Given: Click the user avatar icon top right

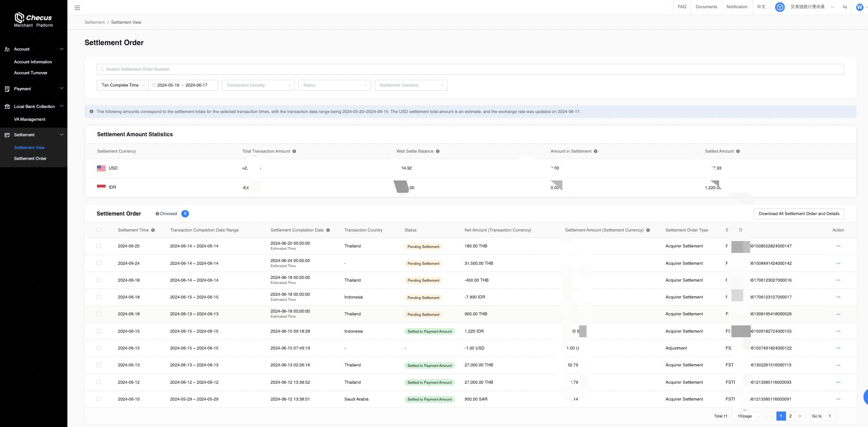Looking at the screenshot, I should (859, 7).
